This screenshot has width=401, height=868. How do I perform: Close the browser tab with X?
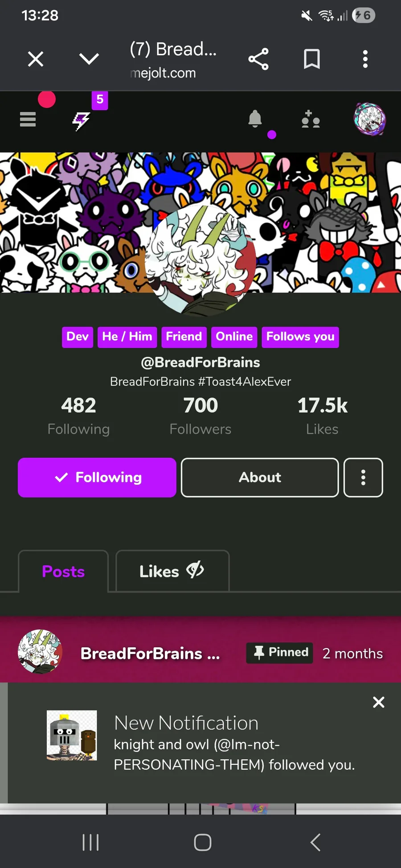pyautogui.click(x=36, y=59)
